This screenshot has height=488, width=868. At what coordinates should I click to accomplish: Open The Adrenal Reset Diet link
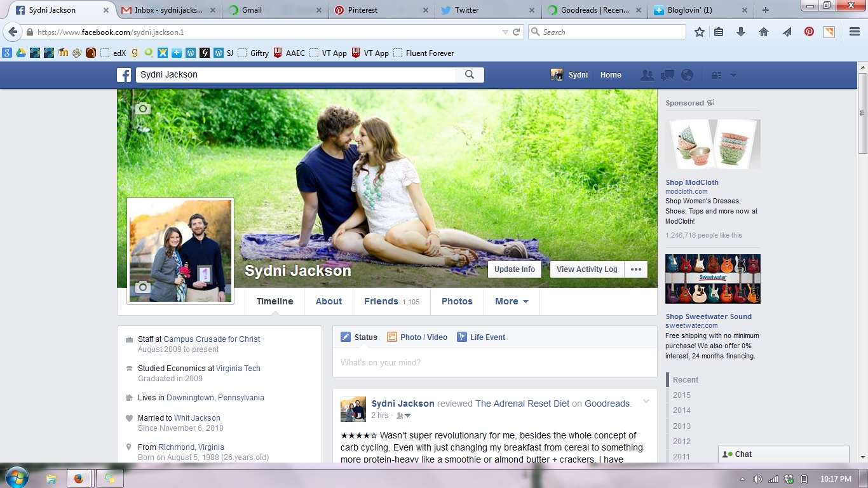pos(522,403)
